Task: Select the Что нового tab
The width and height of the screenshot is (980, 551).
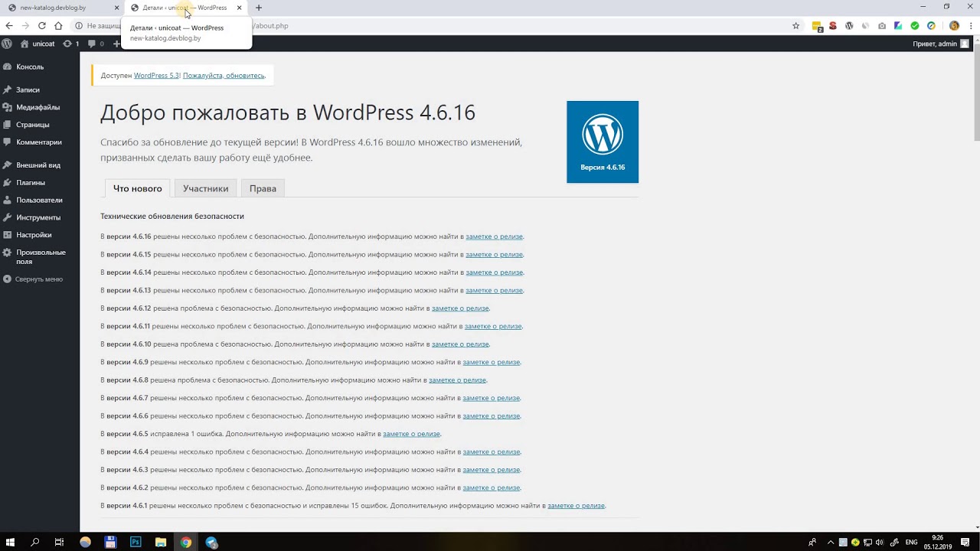Action: pos(138,188)
